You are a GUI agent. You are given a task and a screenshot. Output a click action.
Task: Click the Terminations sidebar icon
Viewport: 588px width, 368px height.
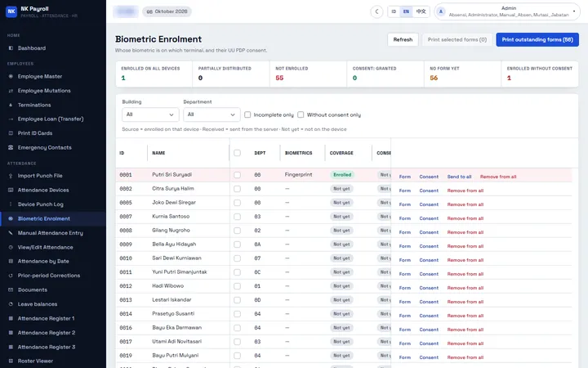11,105
